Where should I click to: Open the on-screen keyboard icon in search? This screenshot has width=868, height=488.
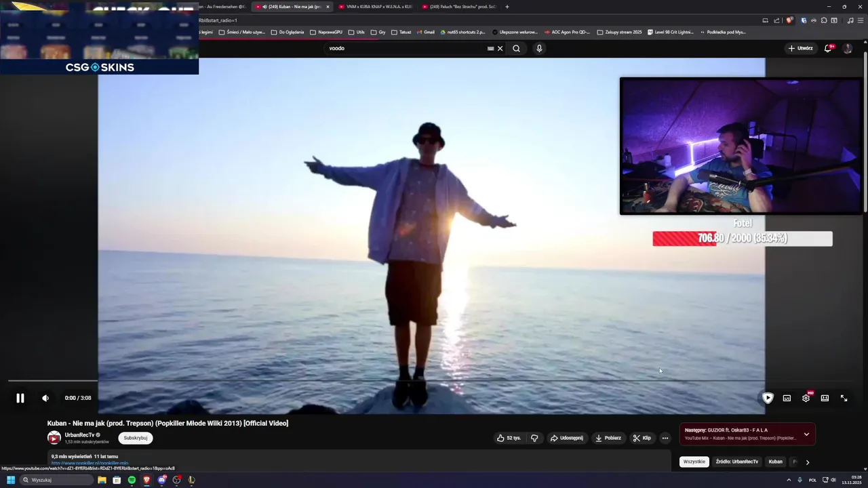pos(490,48)
